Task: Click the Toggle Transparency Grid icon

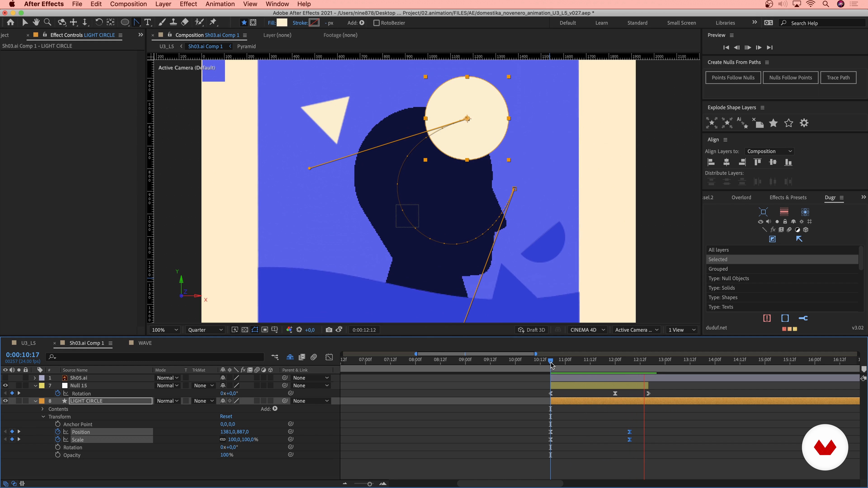Action: pyautogui.click(x=245, y=330)
